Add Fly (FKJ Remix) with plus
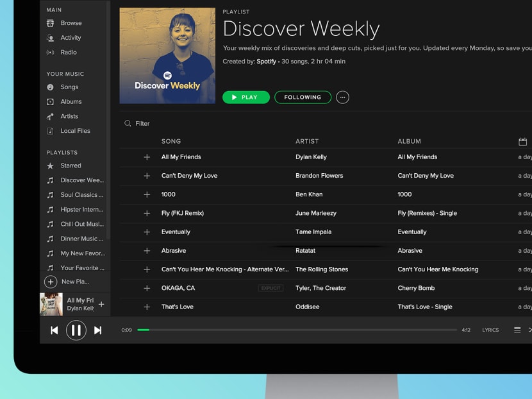This screenshot has width=532, height=399. point(147,213)
